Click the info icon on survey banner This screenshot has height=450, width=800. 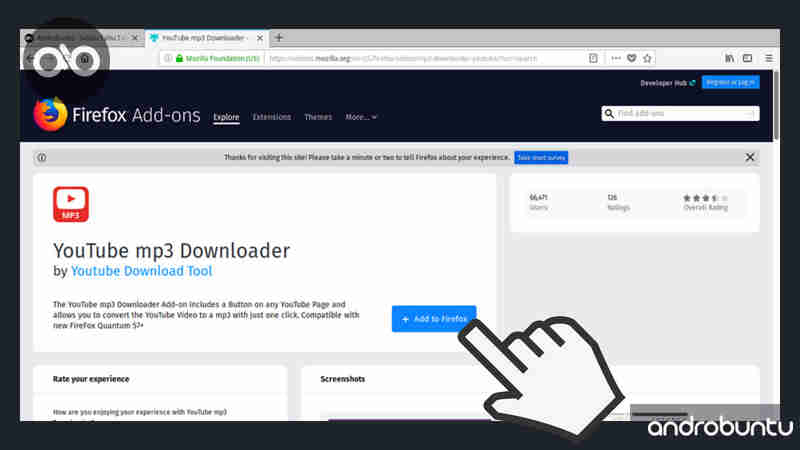pyautogui.click(x=42, y=158)
